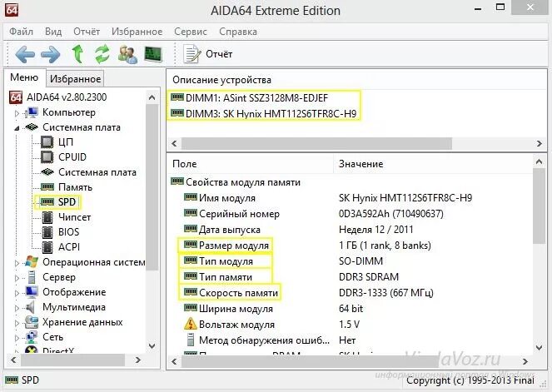Switch to the Избранное tab in sidebar
The width and height of the screenshot is (552, 392).
click(75, 79)
